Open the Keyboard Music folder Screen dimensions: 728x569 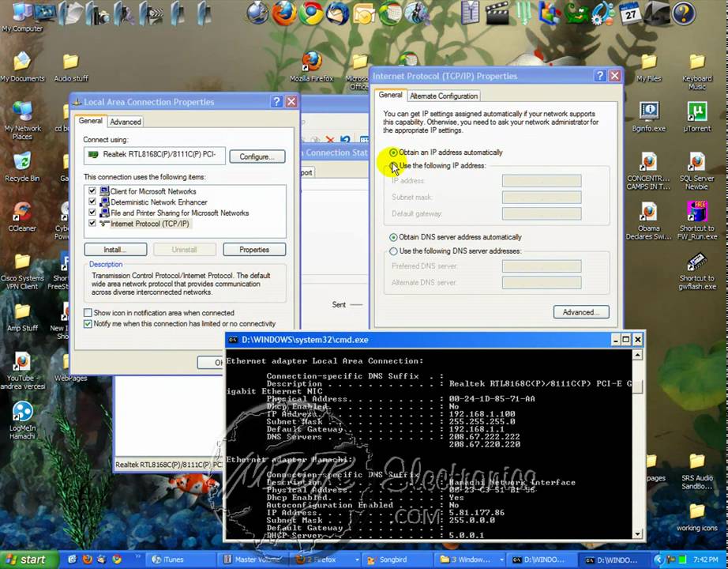click(697, 72)
